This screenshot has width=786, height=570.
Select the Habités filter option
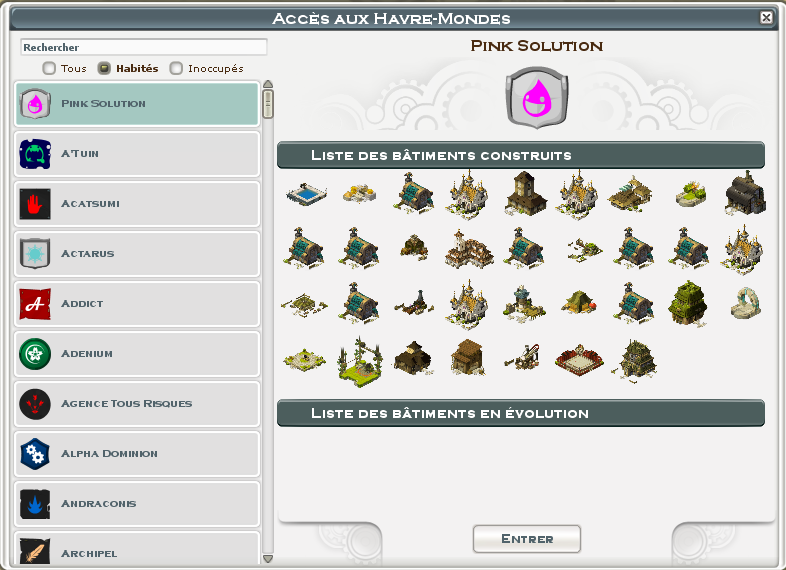[128, 68]
